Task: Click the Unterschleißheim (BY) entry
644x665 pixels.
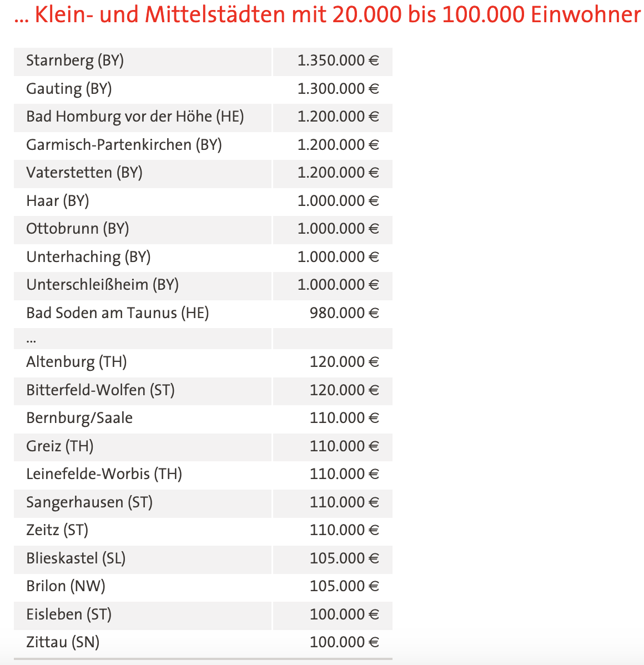Action: point(102,285)
